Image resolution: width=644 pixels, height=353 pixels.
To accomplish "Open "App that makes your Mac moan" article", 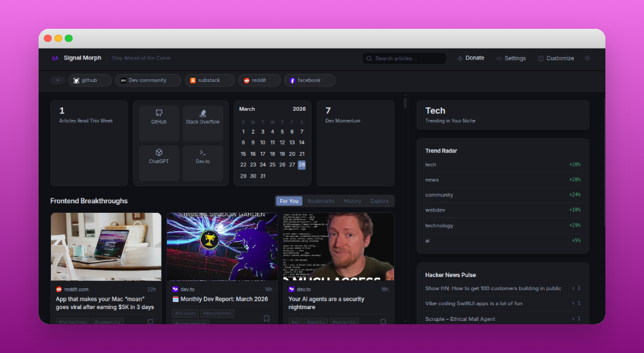I will (105, 303).
